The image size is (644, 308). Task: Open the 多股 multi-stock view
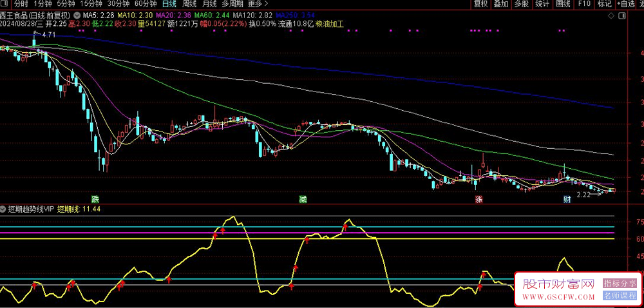pos(522,4)
